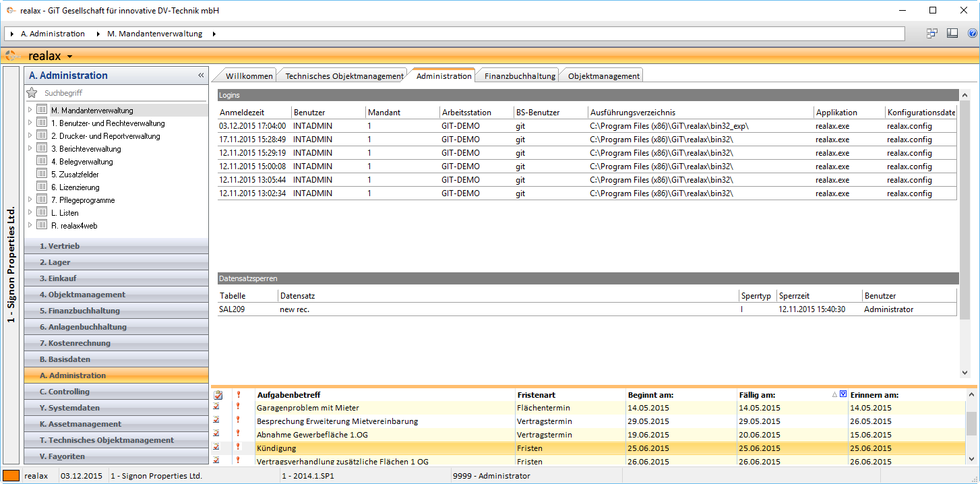Screen dimensions: 980x484
Task: Expand the 2. Drucker- und Reportverwaltung node
Action: click(30, 135)
